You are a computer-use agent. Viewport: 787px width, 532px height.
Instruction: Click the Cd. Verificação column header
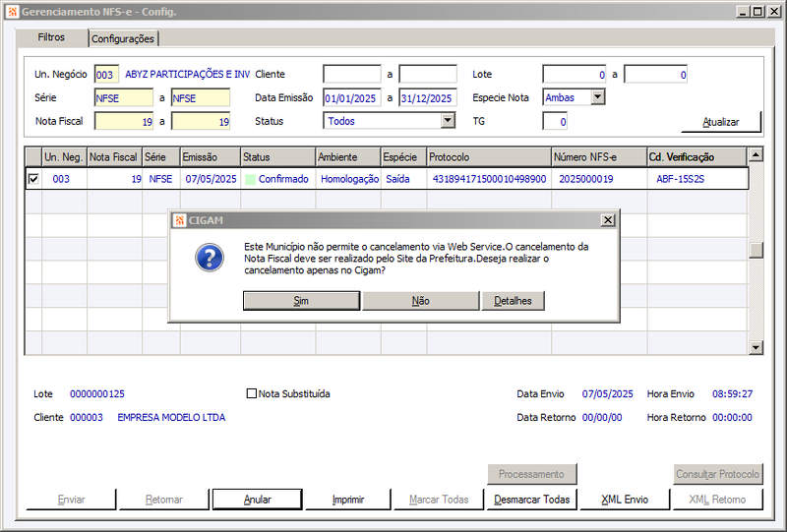click(x=697, y=157)
